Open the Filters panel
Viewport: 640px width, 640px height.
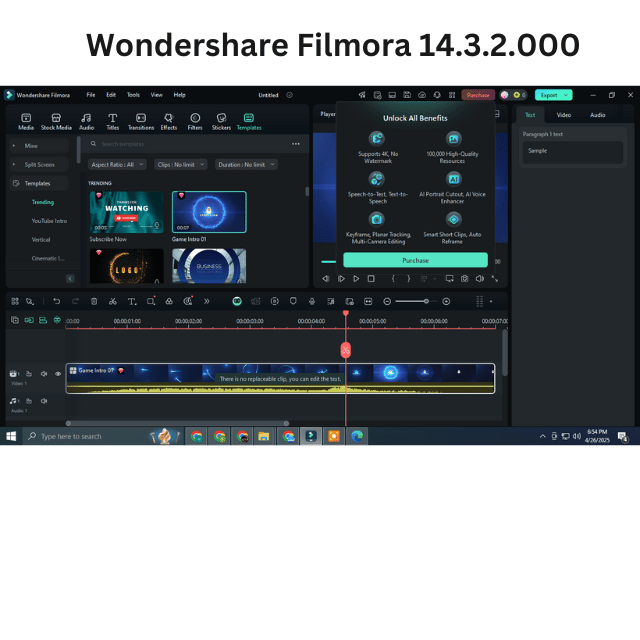coord(195,122)
